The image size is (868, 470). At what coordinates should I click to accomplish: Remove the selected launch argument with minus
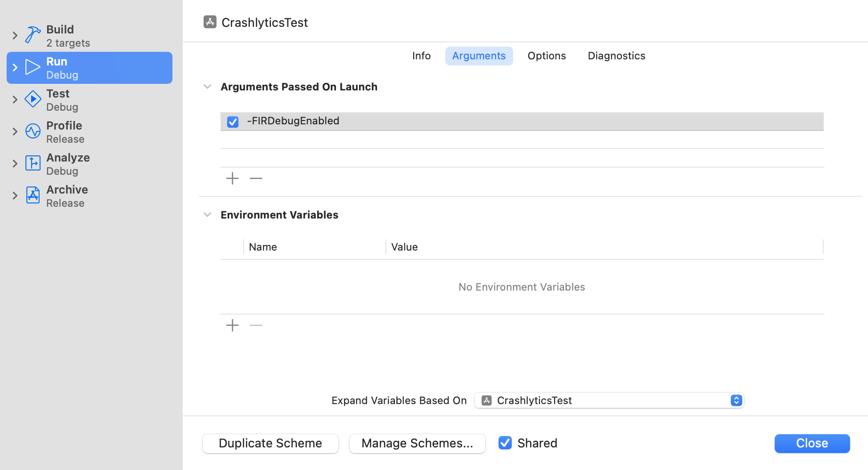(256, 178)
